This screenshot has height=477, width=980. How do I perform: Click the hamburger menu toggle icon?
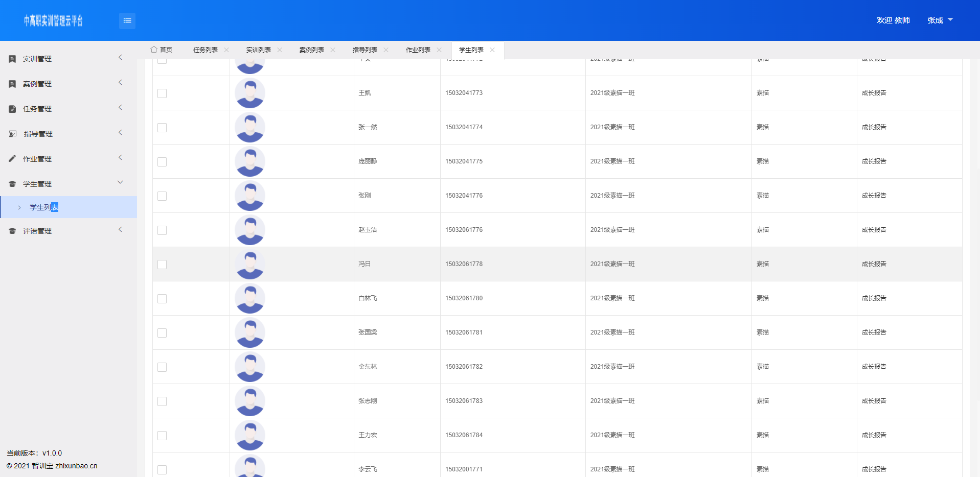pos(127,21)
